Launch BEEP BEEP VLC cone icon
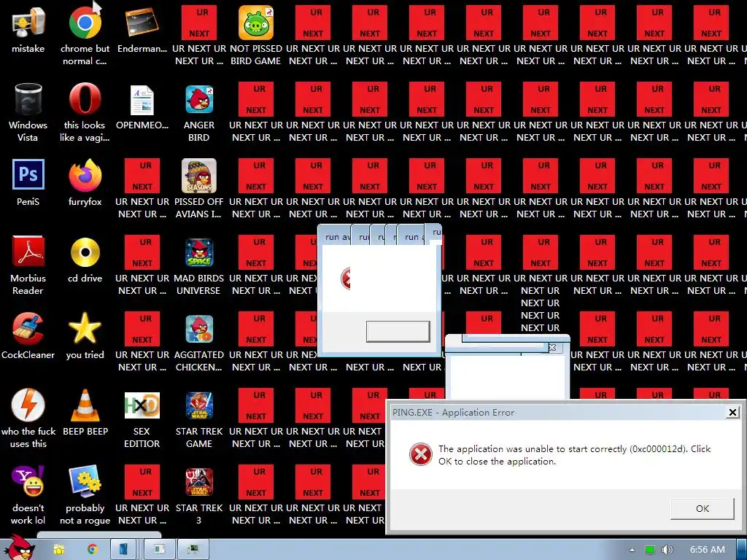The height and width of the screenshot is (560, 747). [x=85, y=405]
